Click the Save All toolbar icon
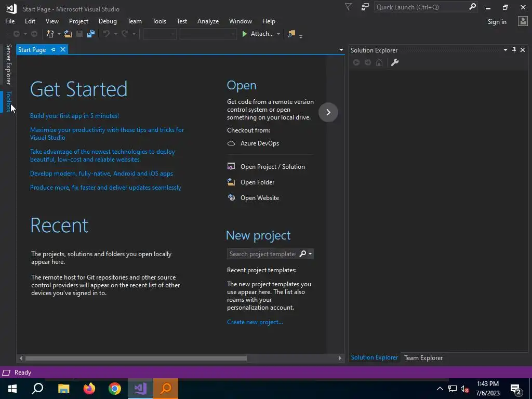This screenshot has height=399, width=532. 91,34
